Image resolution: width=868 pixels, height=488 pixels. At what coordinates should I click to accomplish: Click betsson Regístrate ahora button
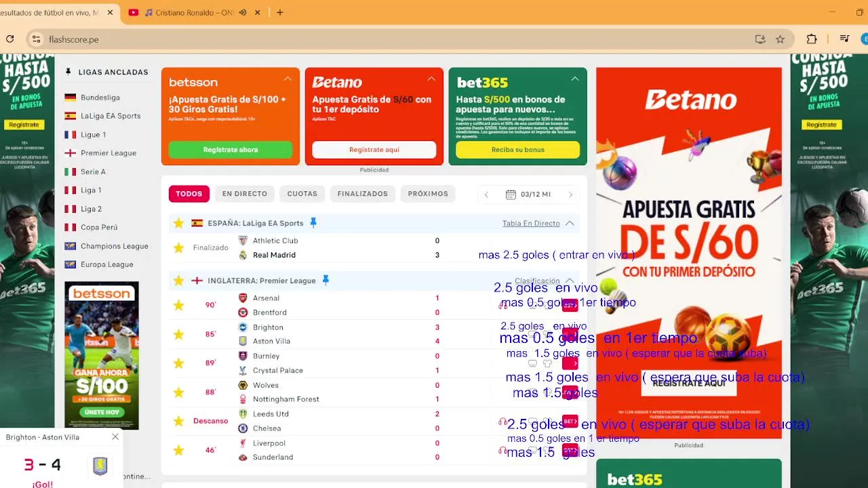231,150
